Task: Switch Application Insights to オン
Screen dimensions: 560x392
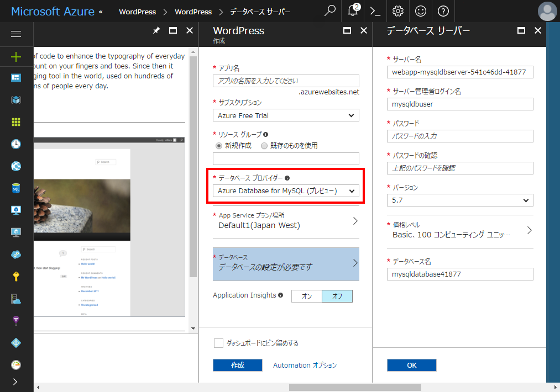Action: coord(306,296)
